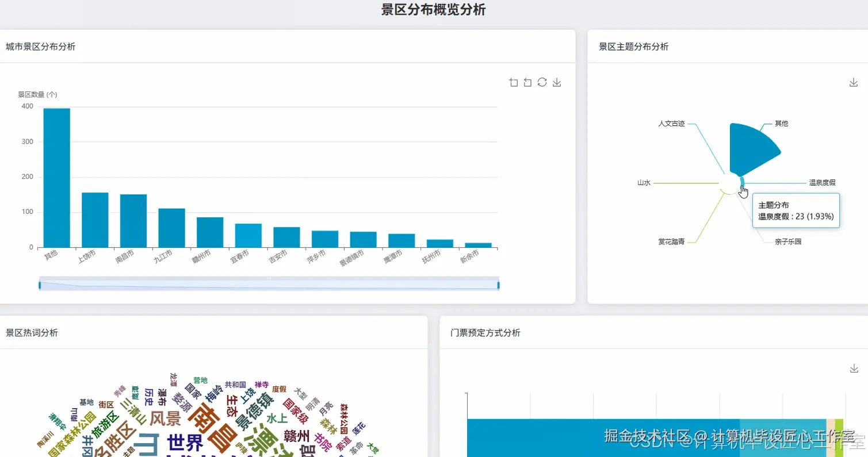868x457 pixels.
Task: Click the 上饶市 bar in the bar chart
Action: tap(94, 221)
